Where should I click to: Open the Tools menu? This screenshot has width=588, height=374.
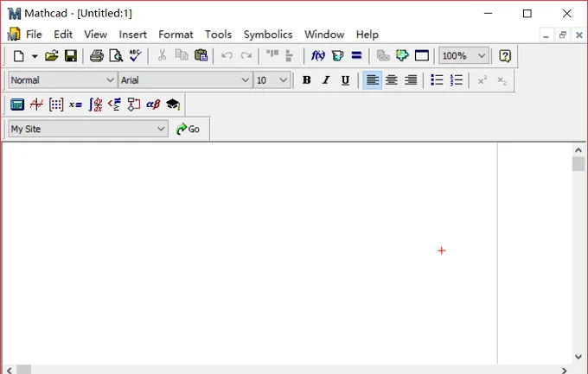[x=218, y=35]
